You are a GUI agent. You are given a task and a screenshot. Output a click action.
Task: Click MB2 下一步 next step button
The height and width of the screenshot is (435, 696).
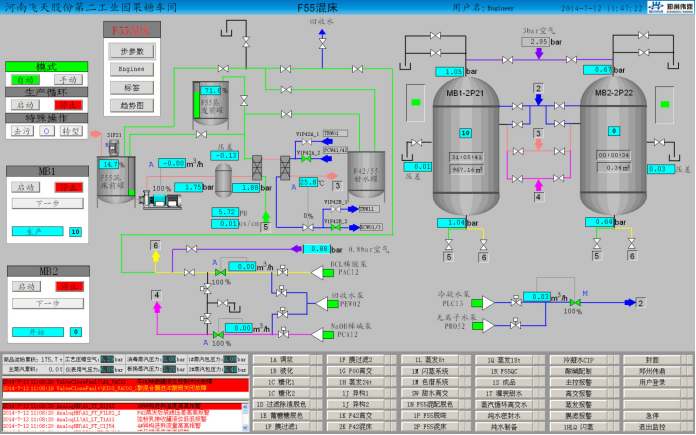48,304
